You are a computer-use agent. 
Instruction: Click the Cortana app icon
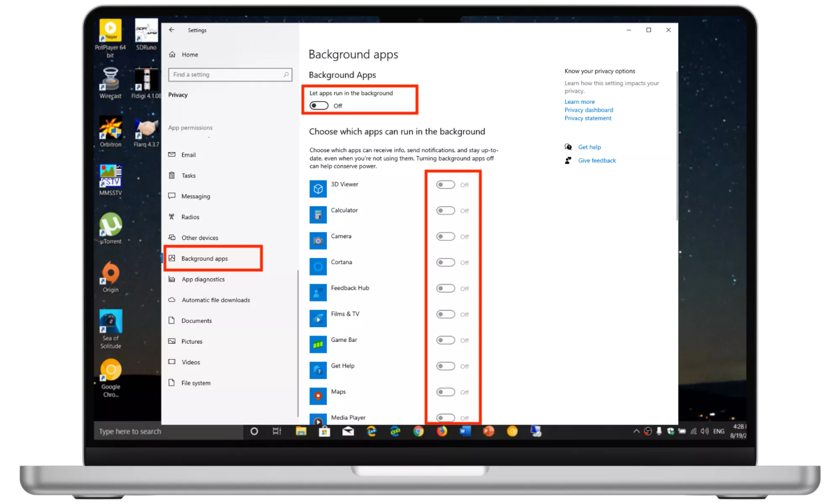[318, 267]
